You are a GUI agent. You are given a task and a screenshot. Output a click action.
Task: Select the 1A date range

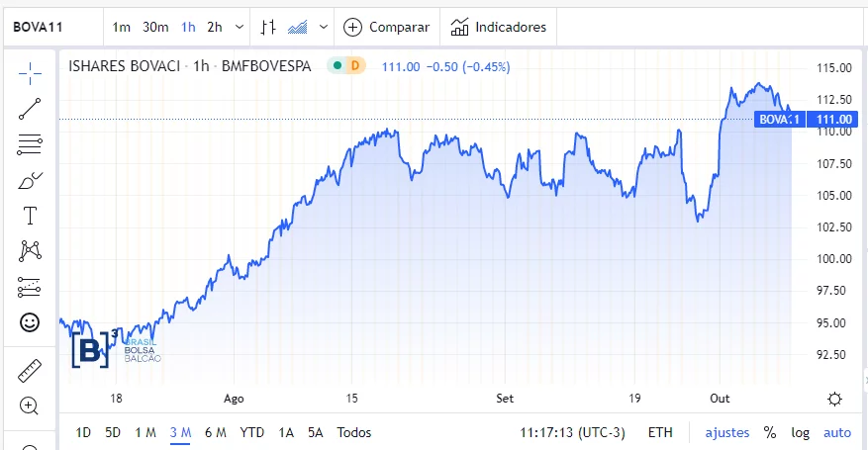point(286,433)
